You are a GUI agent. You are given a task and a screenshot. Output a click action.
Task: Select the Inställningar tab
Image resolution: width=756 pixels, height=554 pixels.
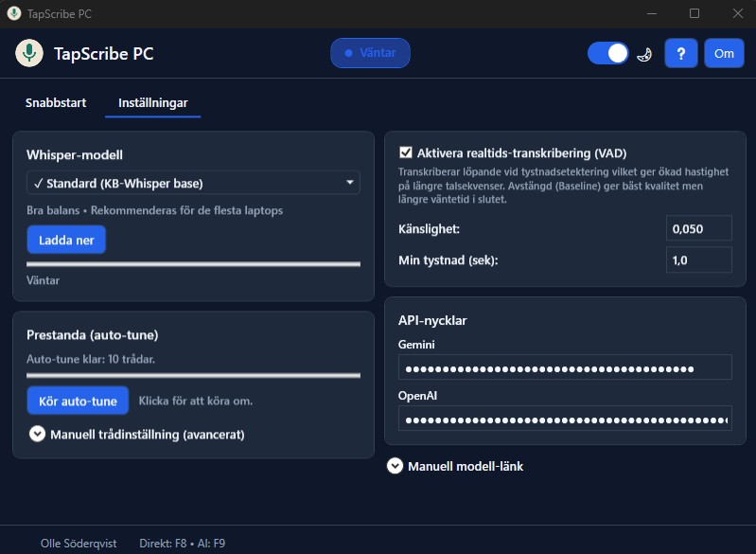pyautogui.click(x=152, y=102)
